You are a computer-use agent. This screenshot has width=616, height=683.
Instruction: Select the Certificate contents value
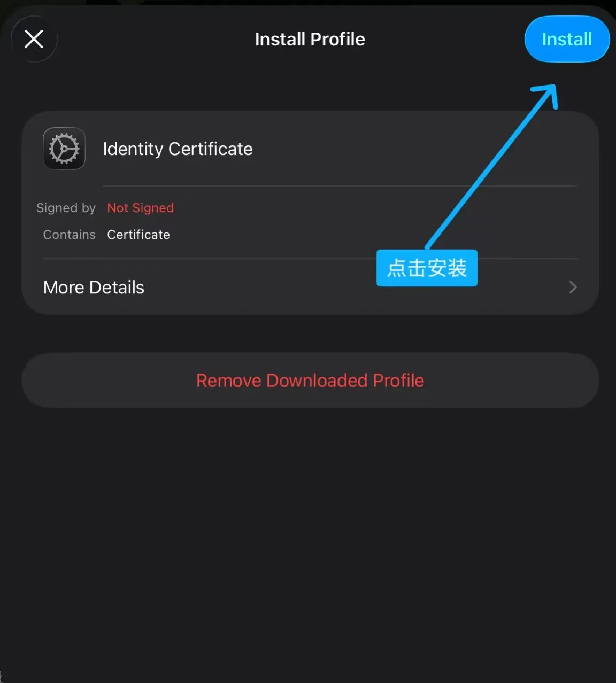click(138, 235)
